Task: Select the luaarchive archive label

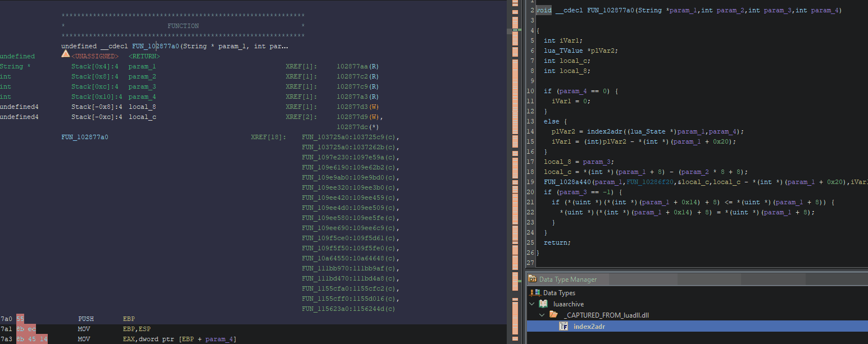Action: point(569,304)
